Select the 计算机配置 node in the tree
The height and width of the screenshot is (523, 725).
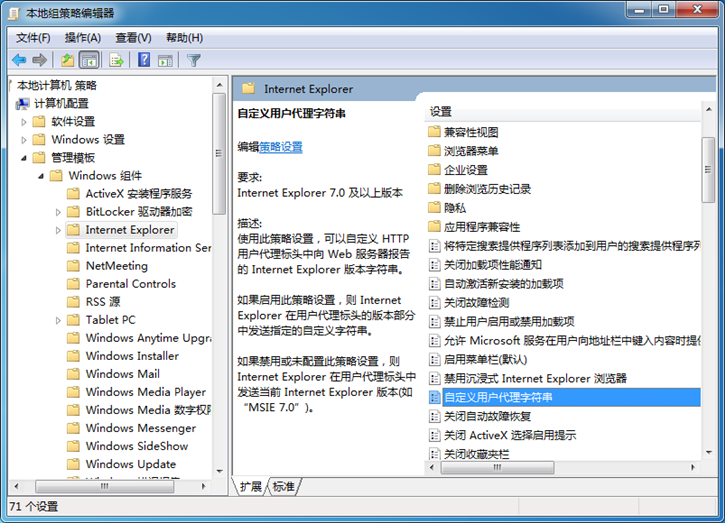coord(61,104)
